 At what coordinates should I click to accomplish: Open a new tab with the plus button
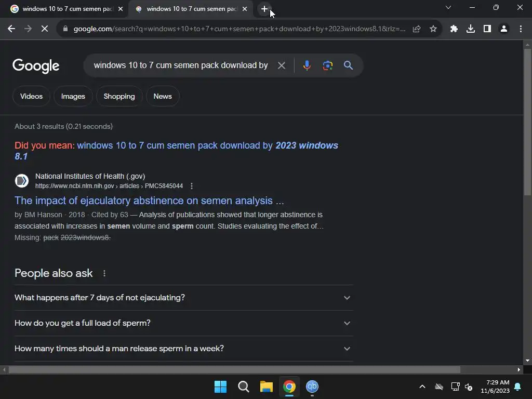point(264,9)
